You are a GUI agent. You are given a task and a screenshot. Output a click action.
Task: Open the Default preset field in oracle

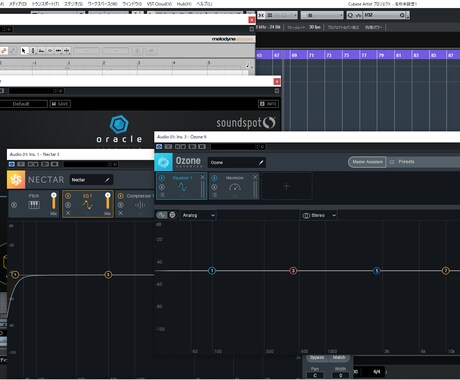point(23,104)
